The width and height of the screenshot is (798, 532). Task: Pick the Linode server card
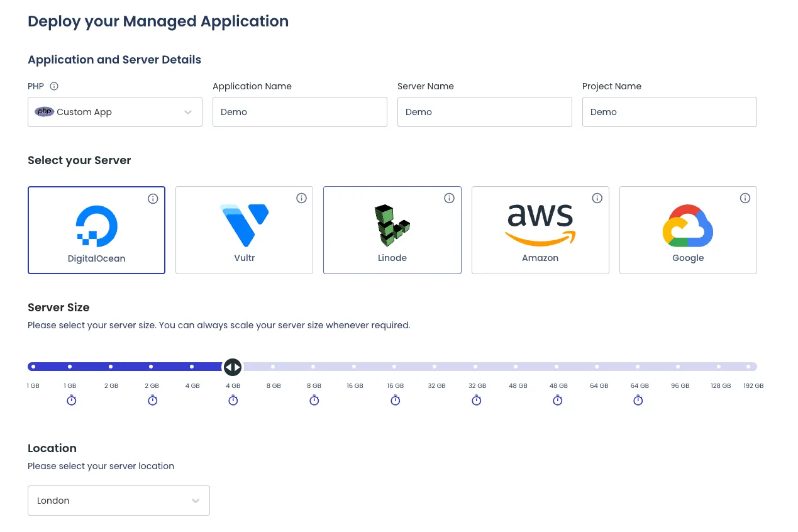pos(392,230)
